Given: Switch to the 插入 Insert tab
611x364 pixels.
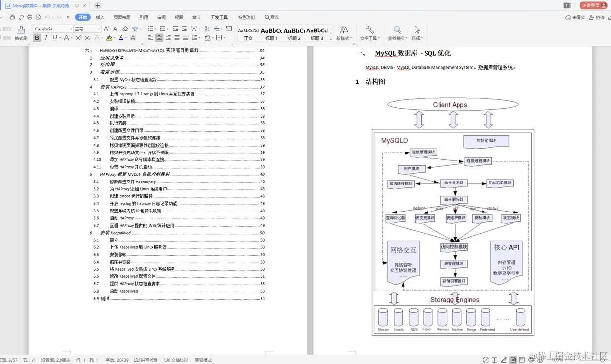Looking at the screenshot, I should pyautogui.click(x=100, y=17).
